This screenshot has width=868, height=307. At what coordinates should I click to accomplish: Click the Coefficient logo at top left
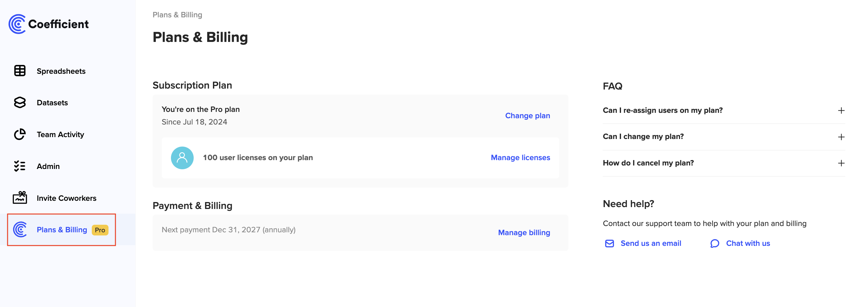click(50, 24)
